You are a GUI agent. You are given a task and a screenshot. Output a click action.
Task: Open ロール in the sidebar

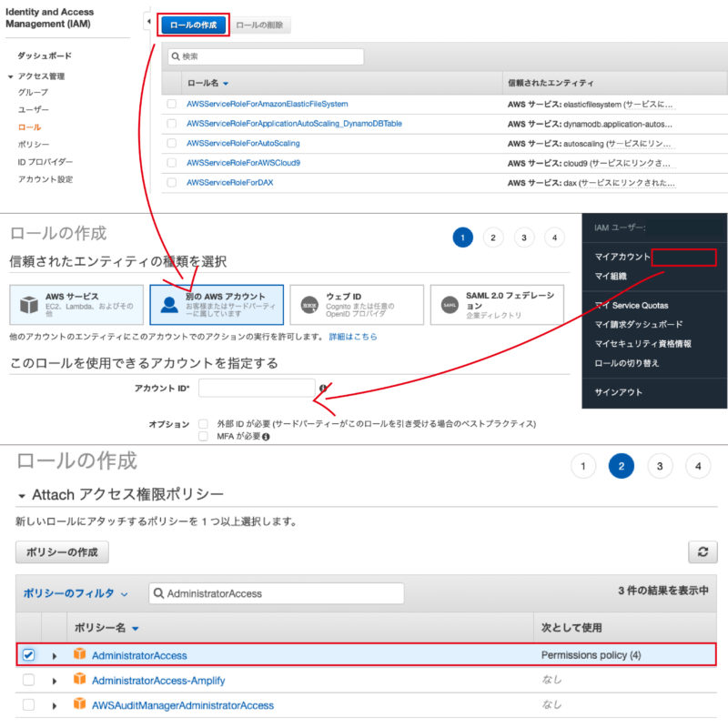pyautogui.click(x=29, y=127)
